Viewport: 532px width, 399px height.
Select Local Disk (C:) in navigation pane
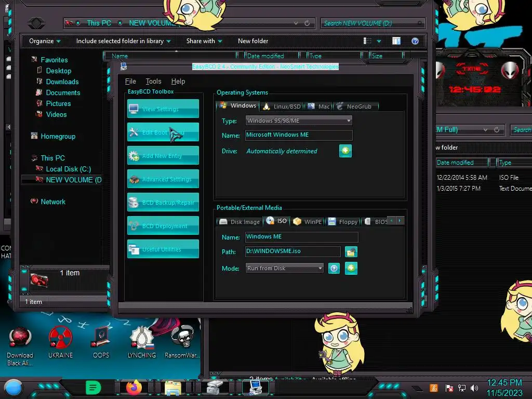pyautogui.click(x=68, y=169)
